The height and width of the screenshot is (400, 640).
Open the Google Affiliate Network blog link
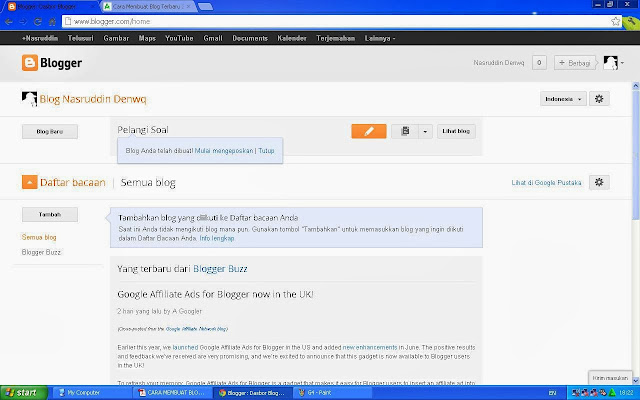point(196,329)
